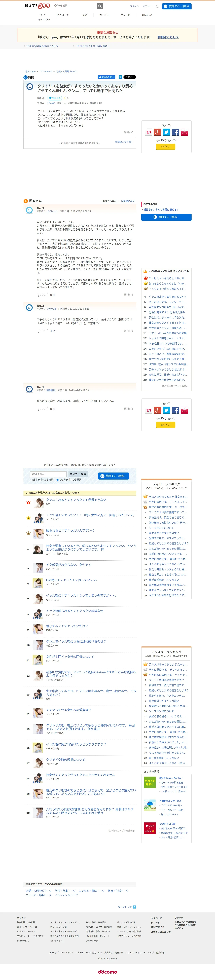Click the docomo d-account login icon beside the question
Viewport: 215px width, 980px height.
(x=185, y=132)
